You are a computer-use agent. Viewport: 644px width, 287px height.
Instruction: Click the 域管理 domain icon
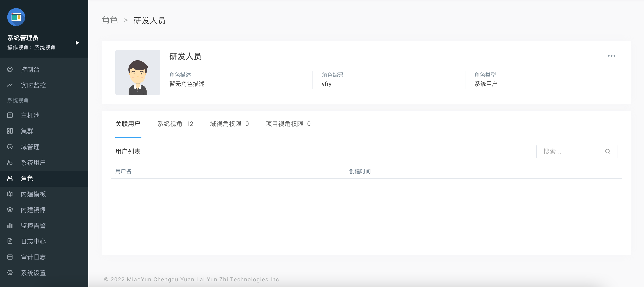(x=10, y=147)
